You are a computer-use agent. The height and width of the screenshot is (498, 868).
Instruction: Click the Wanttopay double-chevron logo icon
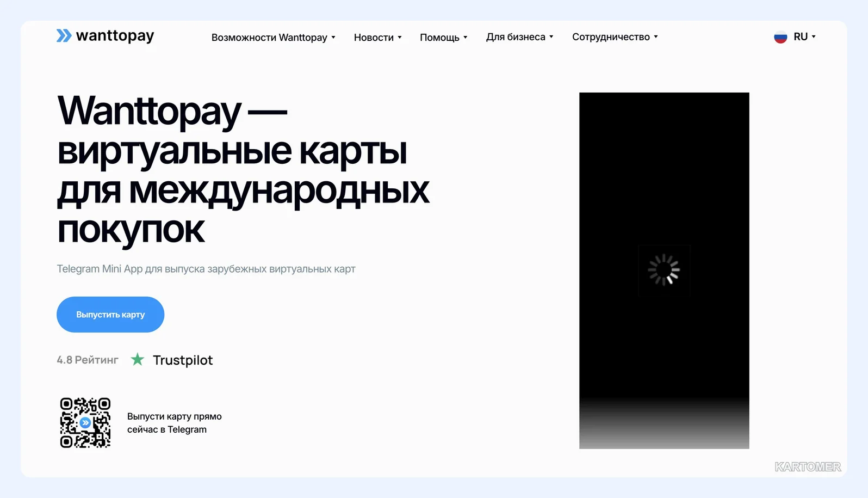tap(64, 36)
